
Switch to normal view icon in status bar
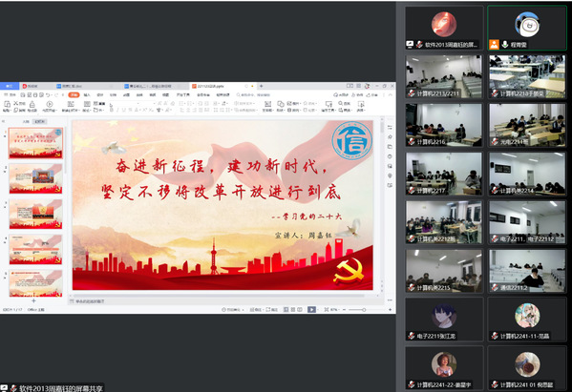tap(286, 310)
